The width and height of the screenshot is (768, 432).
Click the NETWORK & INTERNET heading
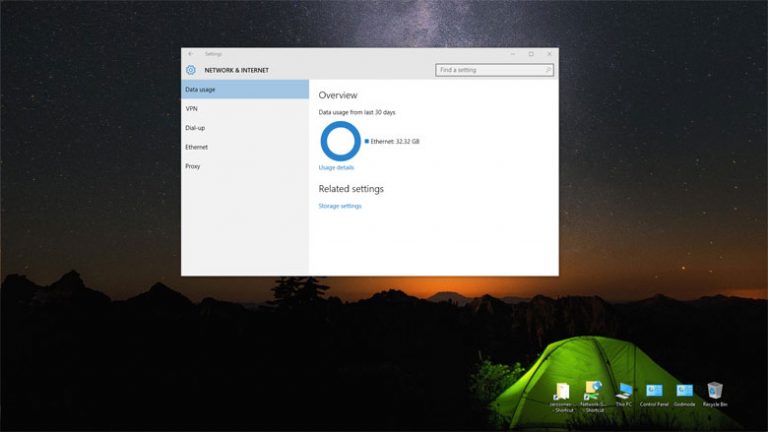pos(237,70)
